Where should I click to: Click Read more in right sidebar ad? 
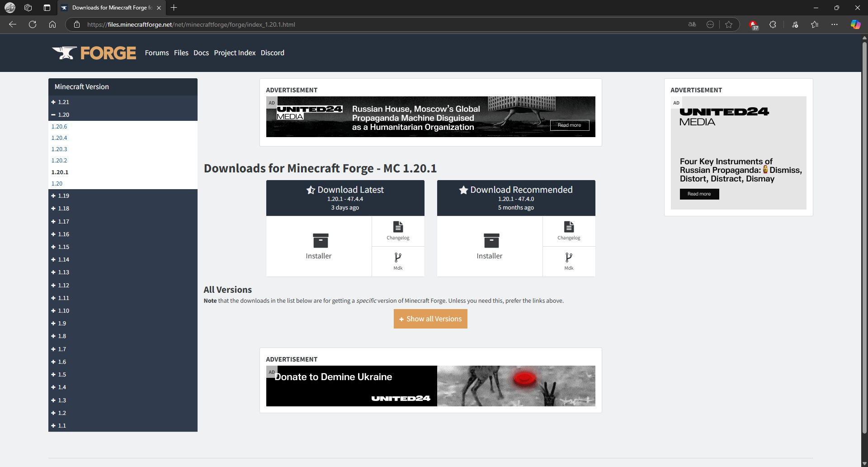pyautogui.click(x=699, y=194)
